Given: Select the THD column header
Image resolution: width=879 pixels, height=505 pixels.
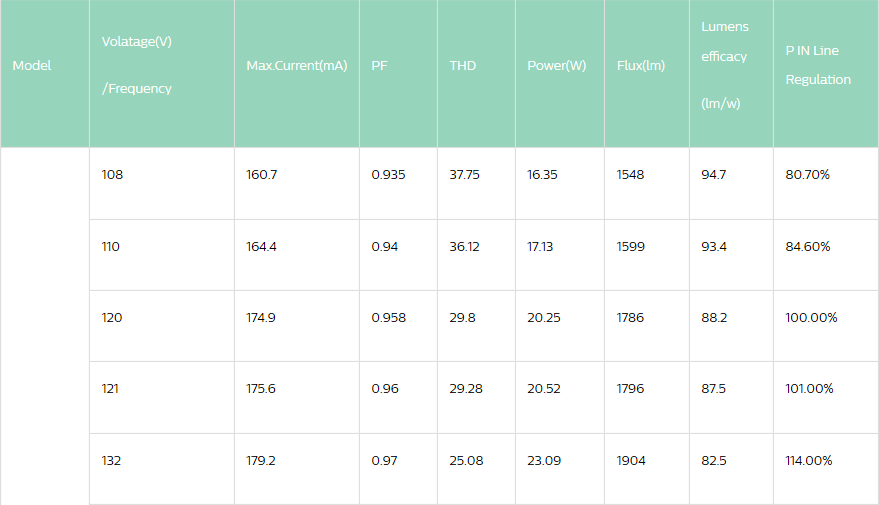Looking at the screenshot, I should click(x=463, y=66).
